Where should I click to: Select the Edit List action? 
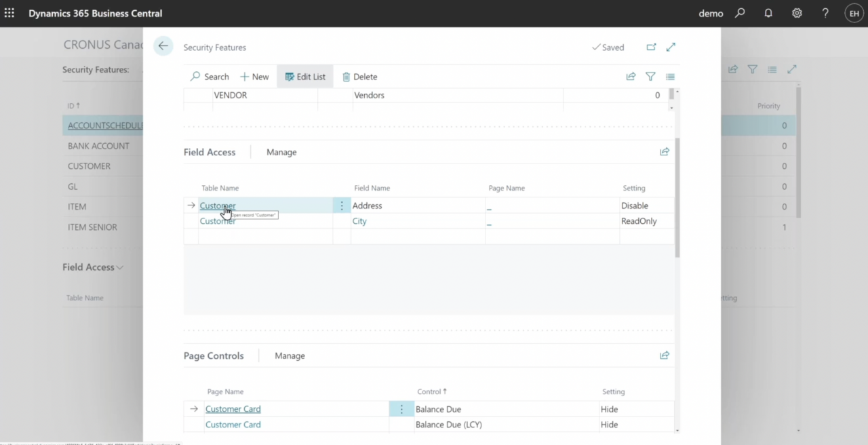pos(305,77)
